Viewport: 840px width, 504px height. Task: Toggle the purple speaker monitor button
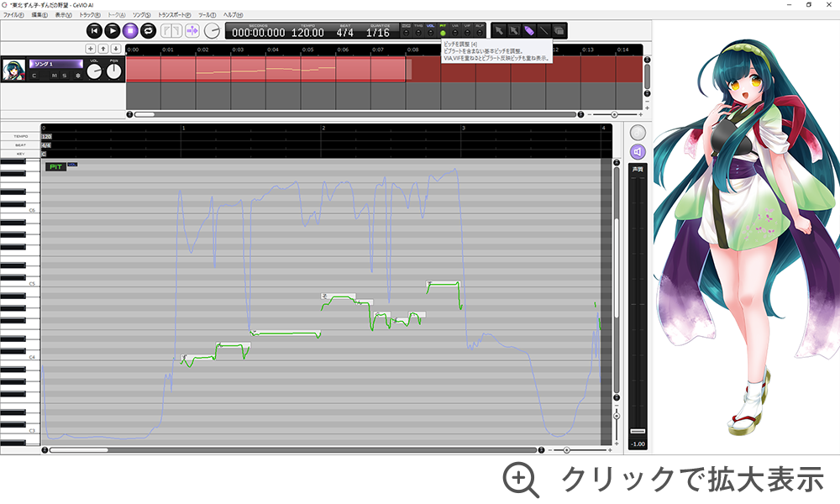tap(638, 152)
